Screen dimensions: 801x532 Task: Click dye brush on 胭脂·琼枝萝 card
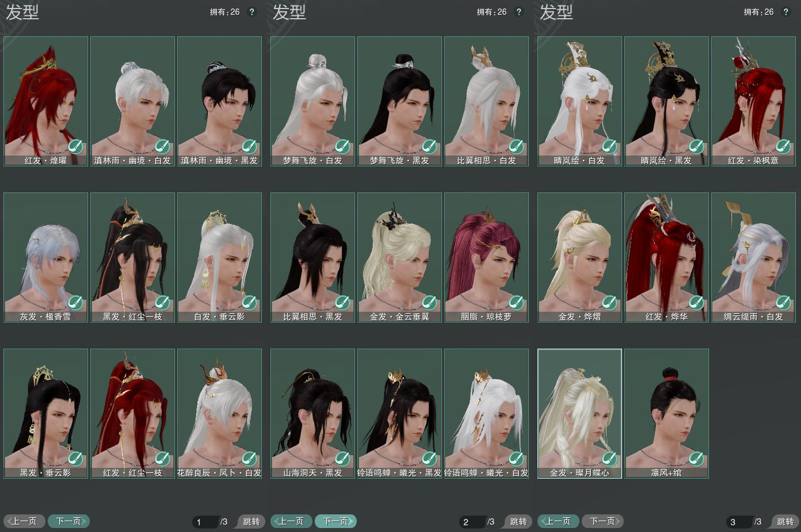(516, 303)
